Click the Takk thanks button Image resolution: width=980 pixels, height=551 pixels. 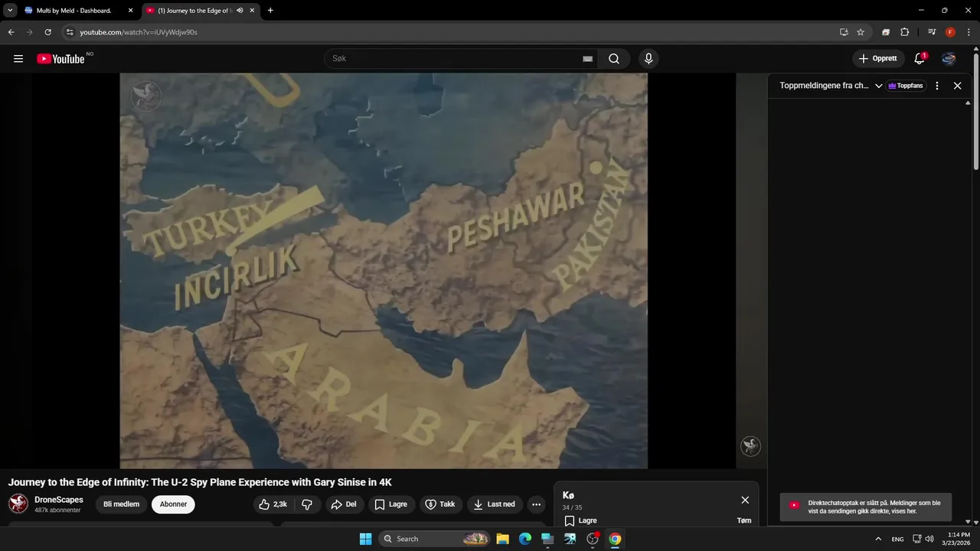[x=440, y=504]
